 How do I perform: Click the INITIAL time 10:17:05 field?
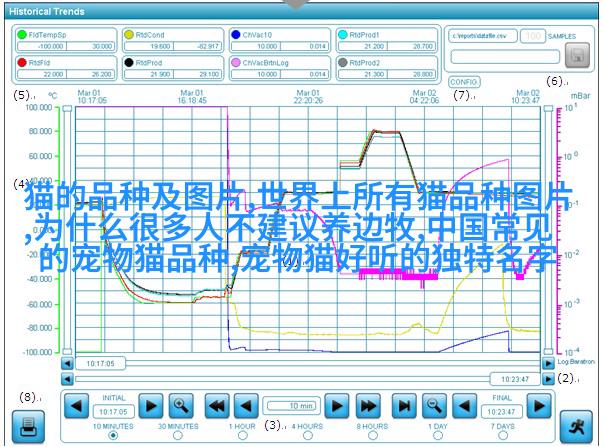tap(113, 412)
